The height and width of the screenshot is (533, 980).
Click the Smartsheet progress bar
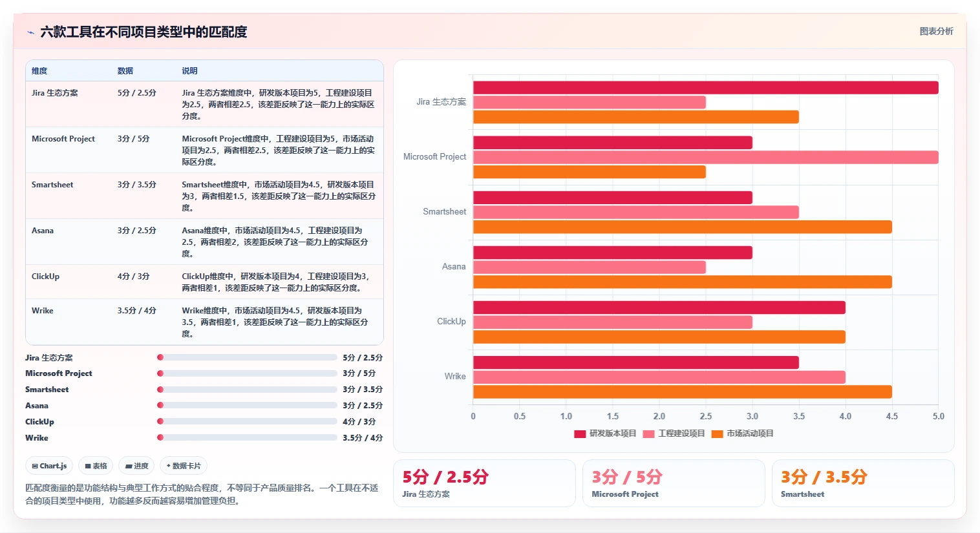point(247,390)
